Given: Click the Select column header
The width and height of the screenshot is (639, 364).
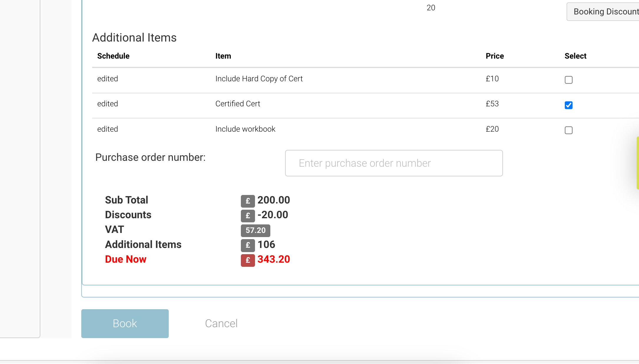Looking at the screenshot, I should tap(575, 56).
